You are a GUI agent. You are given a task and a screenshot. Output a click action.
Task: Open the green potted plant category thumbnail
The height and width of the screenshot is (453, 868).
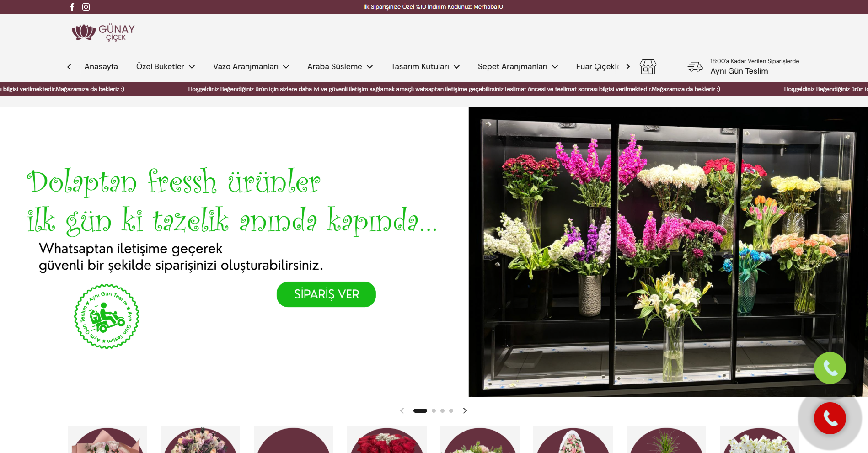point(666,440)
